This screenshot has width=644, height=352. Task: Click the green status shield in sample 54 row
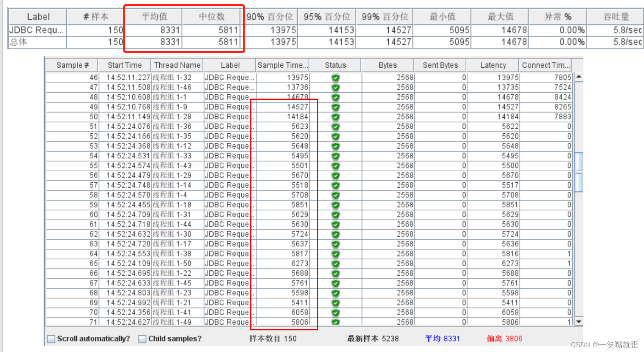click(336, 156)
